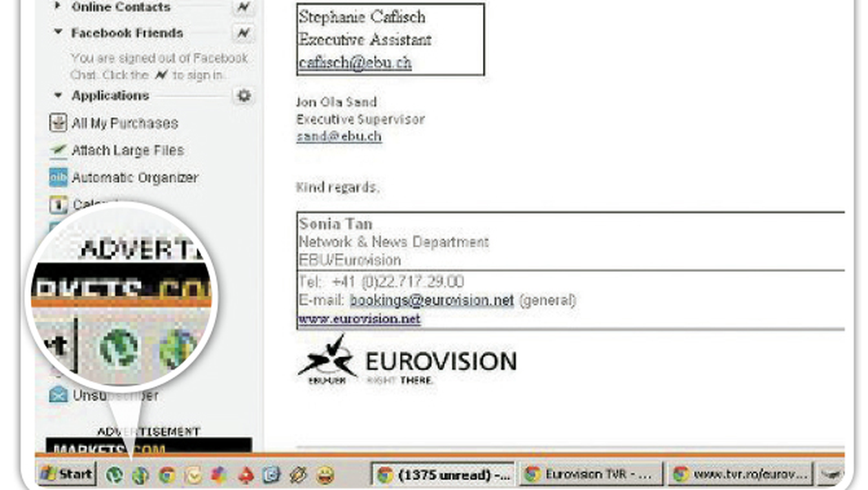Click the Online Contacts sign-in icon

click(243, 7)
